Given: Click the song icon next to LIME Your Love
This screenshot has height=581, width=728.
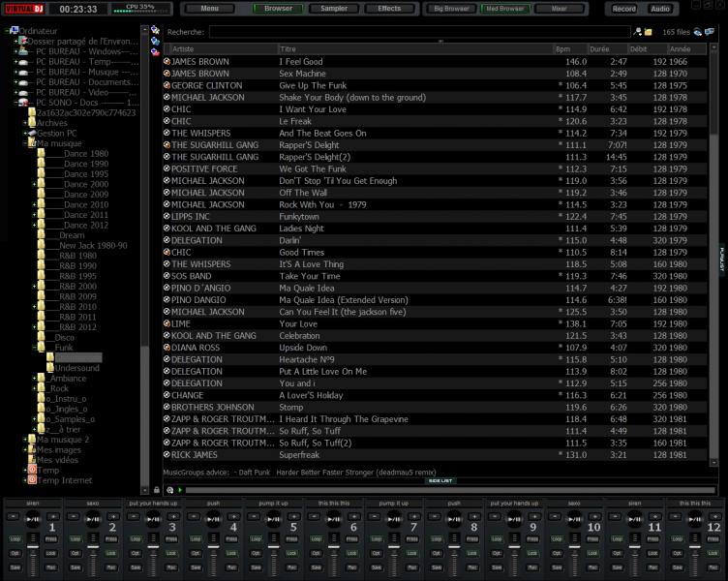Looking at the screenshot, I should [x=167, y=323].
